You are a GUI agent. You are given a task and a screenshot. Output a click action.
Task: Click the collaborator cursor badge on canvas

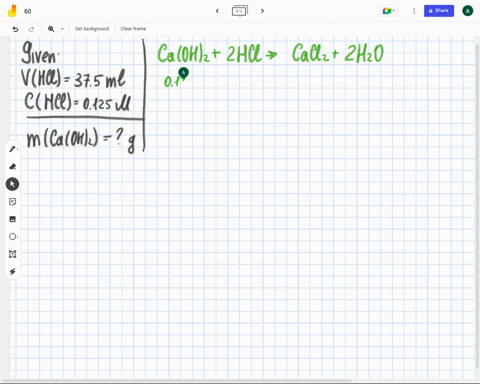183,73
